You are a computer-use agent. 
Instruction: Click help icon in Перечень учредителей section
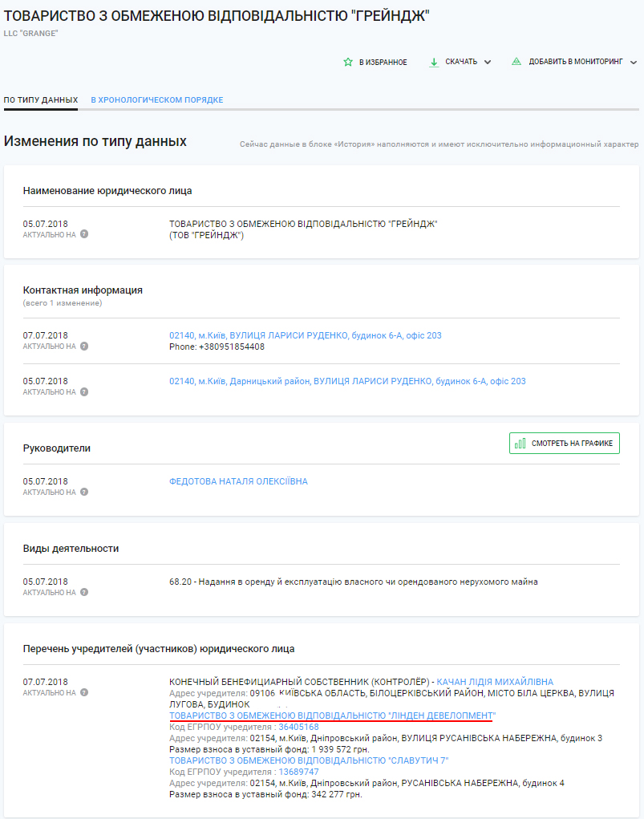pyautogui.click(x=84, y=693)
